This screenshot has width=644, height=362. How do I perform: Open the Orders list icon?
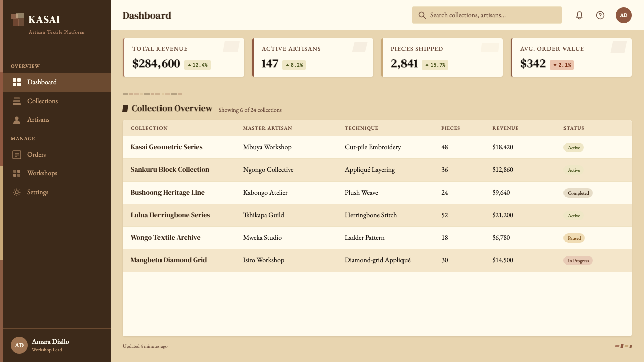point(17,155)
